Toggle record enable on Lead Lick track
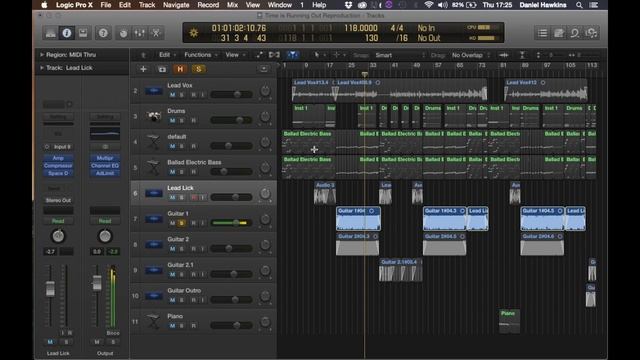The image size is (640, 360). 194,198
